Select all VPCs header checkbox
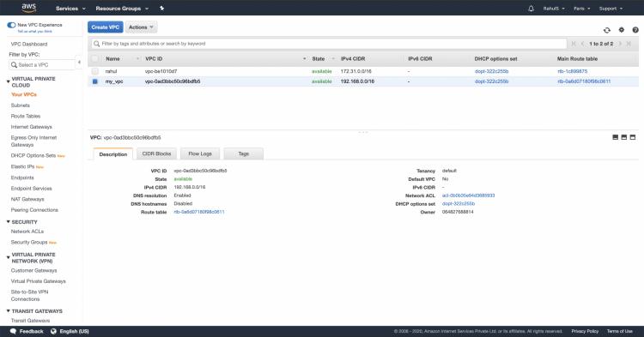Image resolution: width=644 pixels, height=337 pixels. click(x=94, y=58)
